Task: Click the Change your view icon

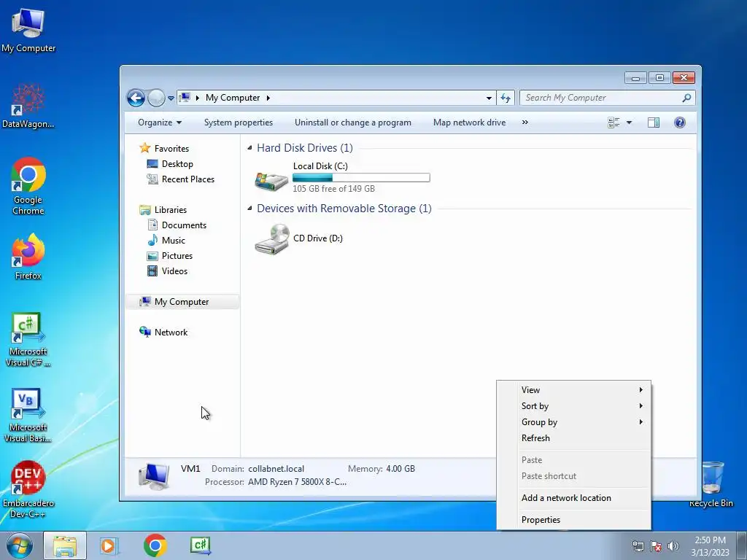Action: [x=614, y=122]
